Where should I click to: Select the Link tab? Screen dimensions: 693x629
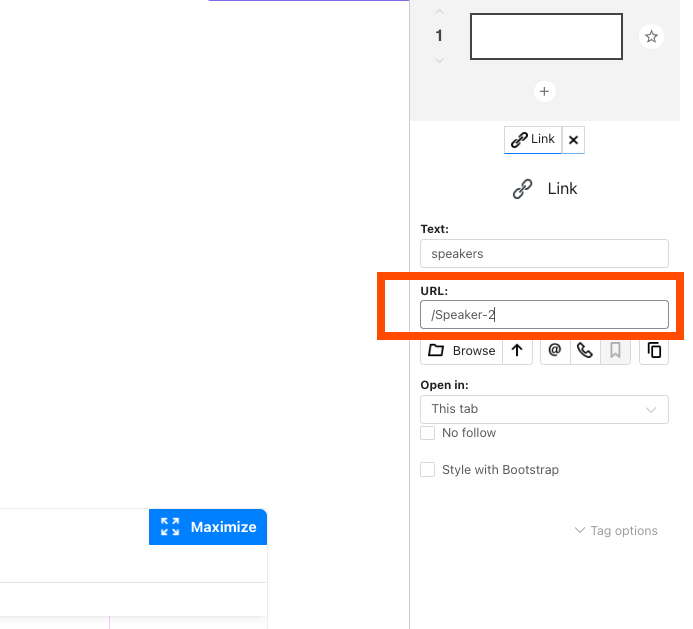click(x=533, y=140)
